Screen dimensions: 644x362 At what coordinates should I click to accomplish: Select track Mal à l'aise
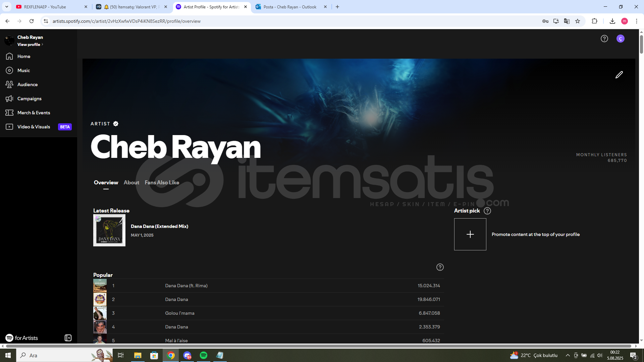click(176, 341)
